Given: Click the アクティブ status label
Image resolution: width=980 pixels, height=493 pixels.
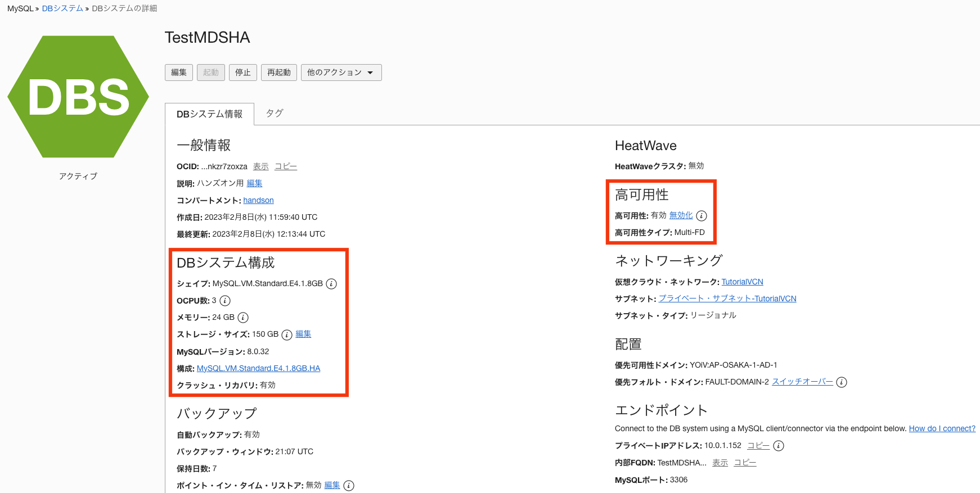Looking at the screenshot, I should [x=78, y=177].
